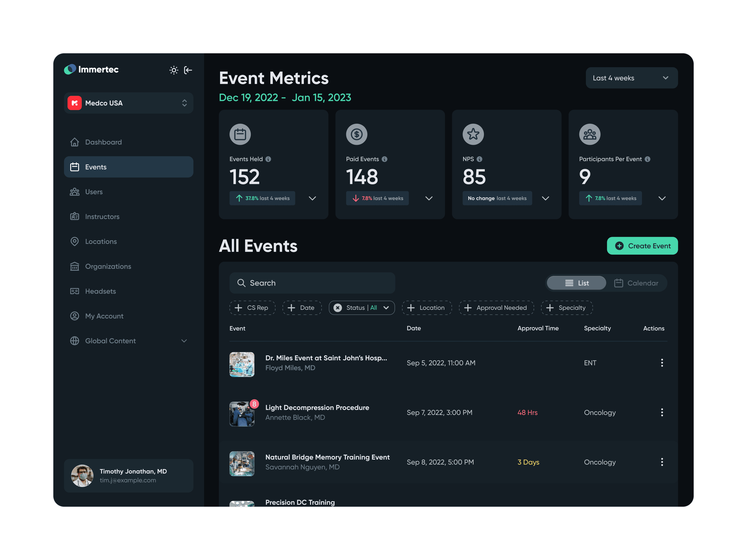Click the Specialty column header

[597, 328]
